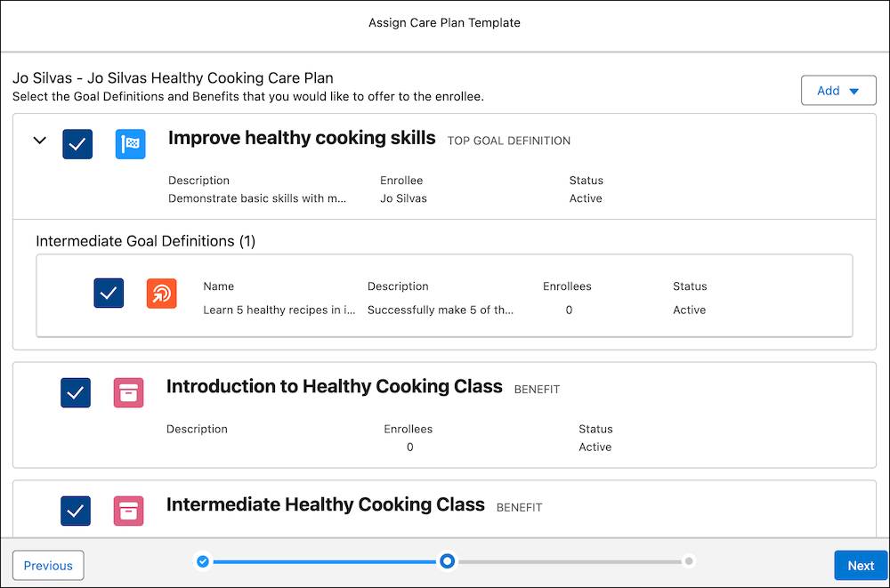Viewport: 890px width, 588px height.
Task: Click the current middle step on the progress bar
Action: [447, 560]
